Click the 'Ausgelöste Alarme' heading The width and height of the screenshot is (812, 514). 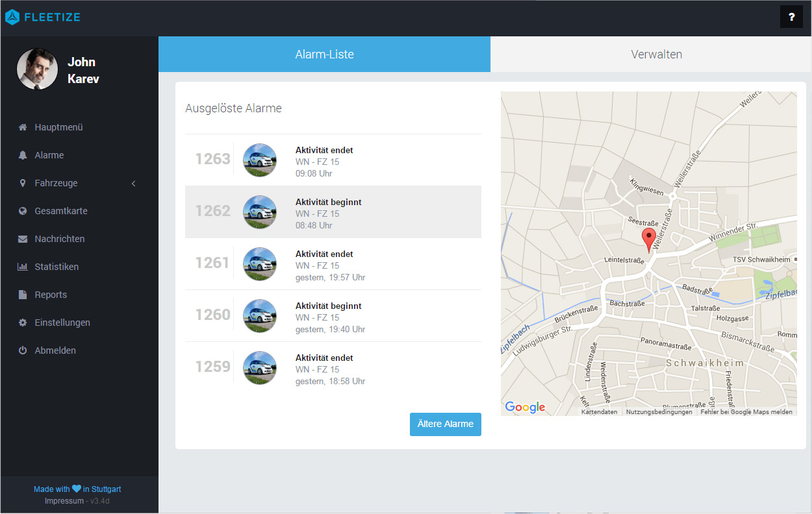(x=233, y=108)
